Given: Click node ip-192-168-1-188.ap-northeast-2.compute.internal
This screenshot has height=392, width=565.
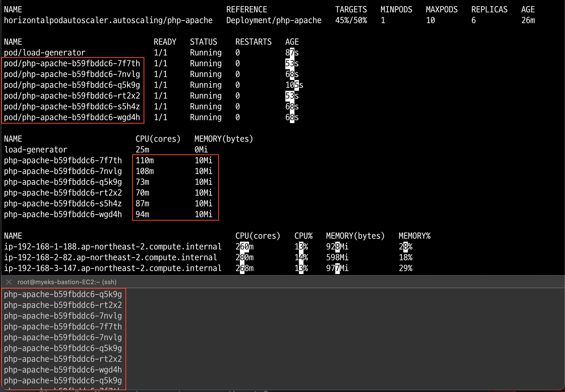Looking at the screenshot, I should tap(113, 247).
